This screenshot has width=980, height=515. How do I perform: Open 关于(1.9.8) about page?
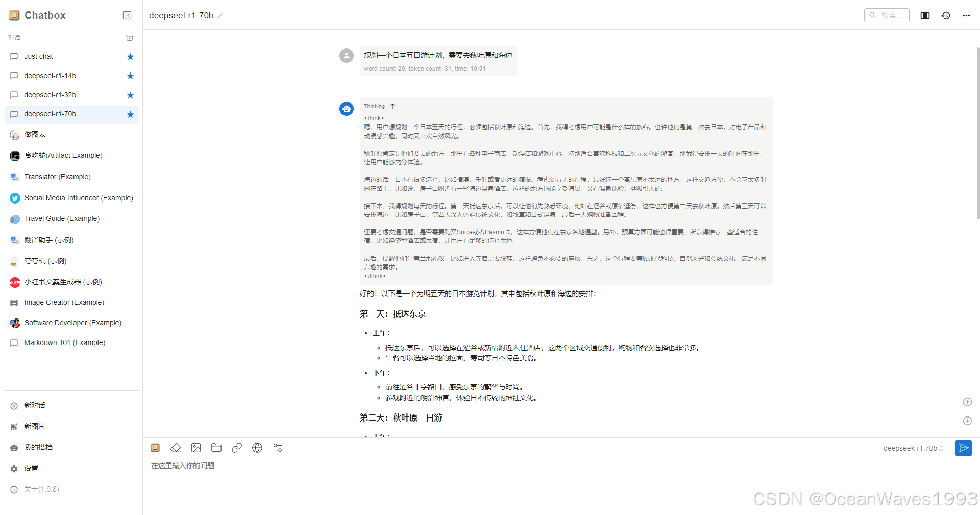(72, 489)
